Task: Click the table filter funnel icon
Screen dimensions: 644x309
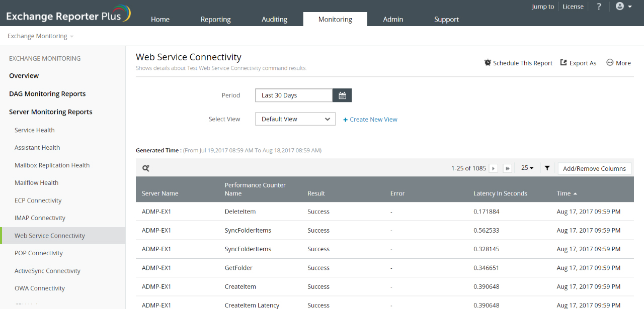Action: tap(547, 168)
